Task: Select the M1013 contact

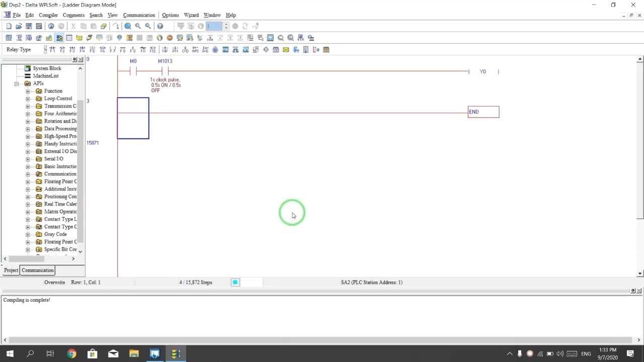Action: click(x=165, y=71)
